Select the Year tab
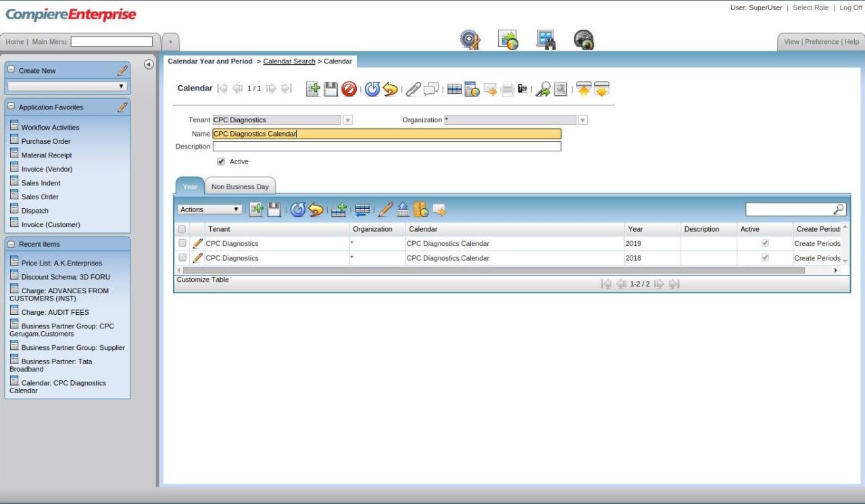Screen dimensions: 865x504 point(190,186)
